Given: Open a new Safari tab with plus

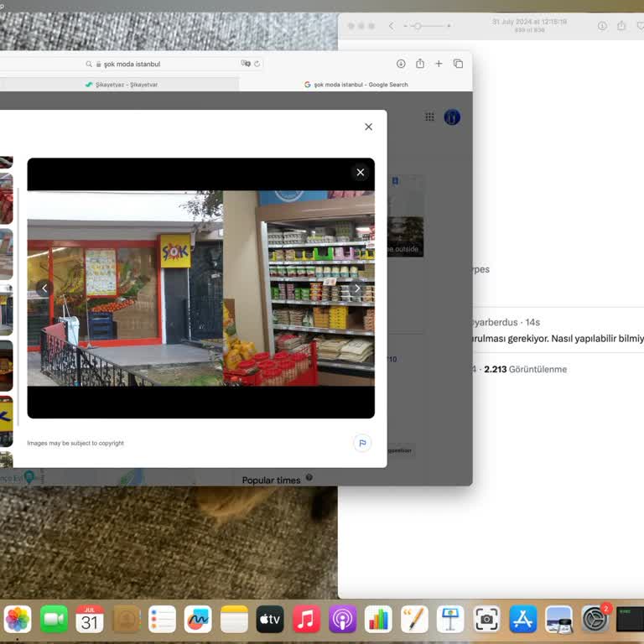Looking at the screenshot, I should pos(439,64).
